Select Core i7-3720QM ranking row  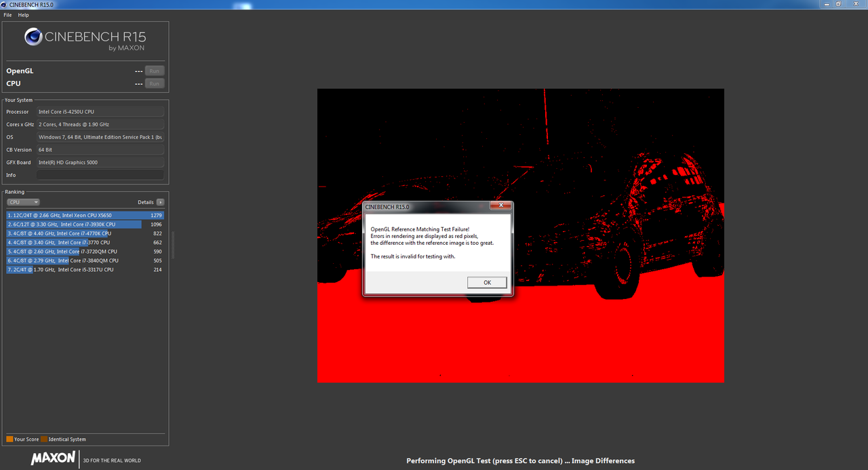(x=85, y=252)
